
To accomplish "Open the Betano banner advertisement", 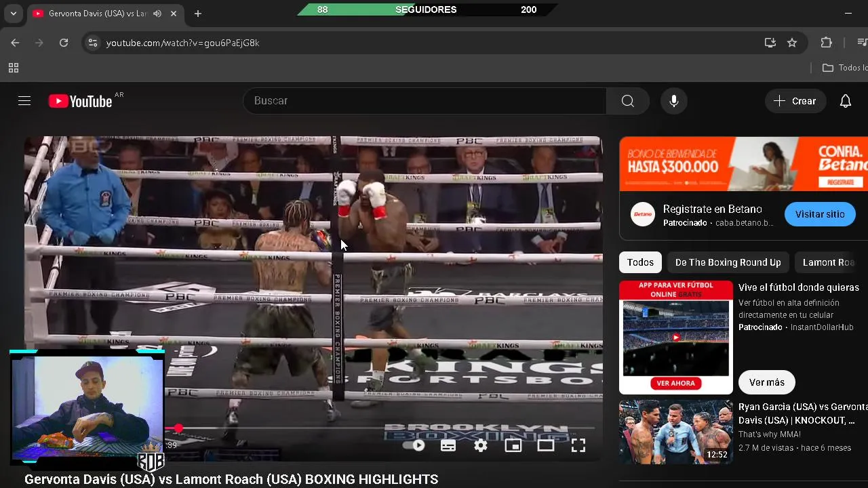I will (x=743, y=164).
